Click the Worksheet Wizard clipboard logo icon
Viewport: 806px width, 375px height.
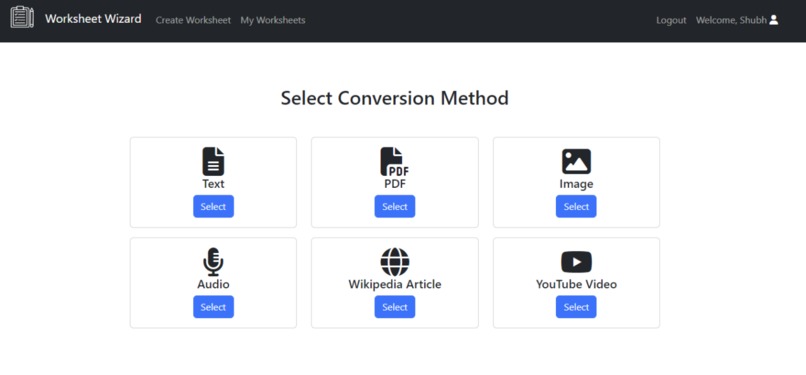click(22, 17)
